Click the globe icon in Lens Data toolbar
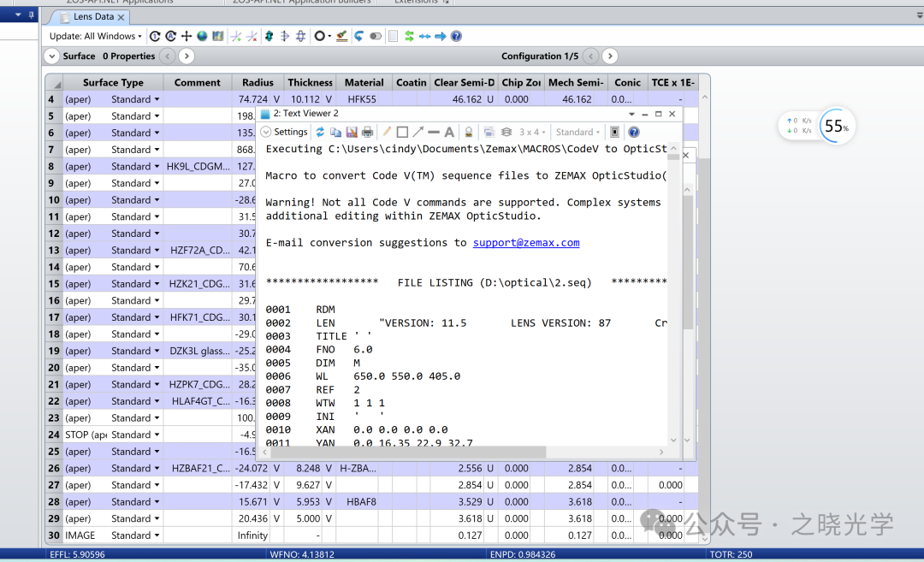924x562 pixels. point(202,36)
